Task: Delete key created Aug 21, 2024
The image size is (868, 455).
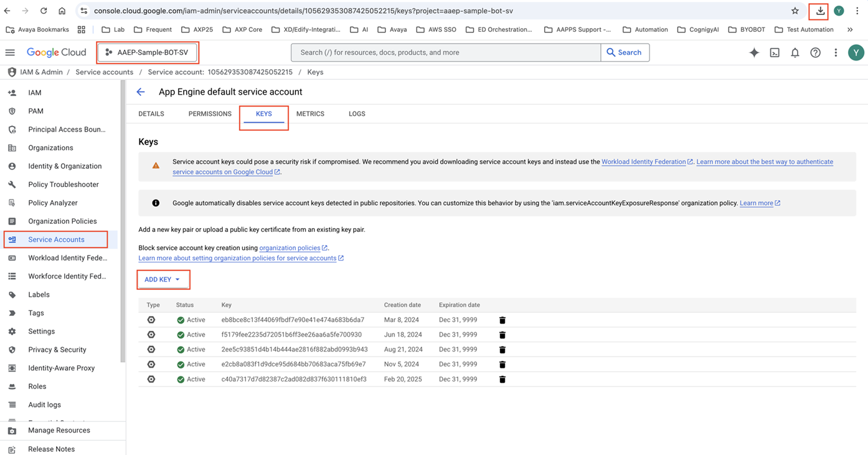Action: click(x=502, y=350)
